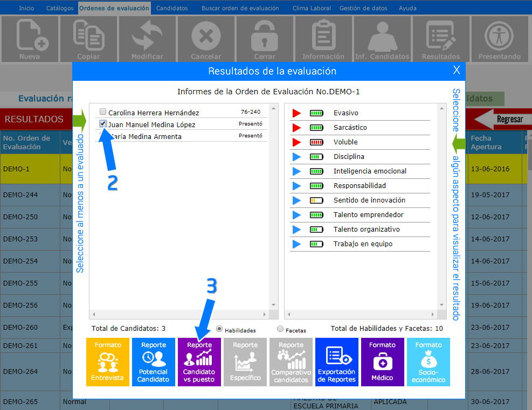Click the blue arrow next to Responsabilidad
Viewport: 532px width, 410px height.
[x=296, y=186]
